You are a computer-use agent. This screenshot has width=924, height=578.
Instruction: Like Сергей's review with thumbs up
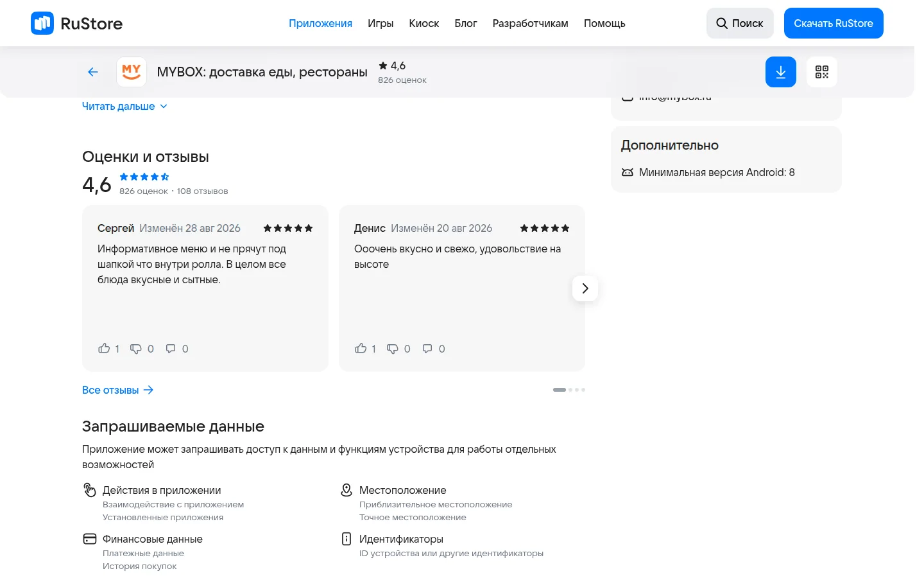[x=104, y=348]
